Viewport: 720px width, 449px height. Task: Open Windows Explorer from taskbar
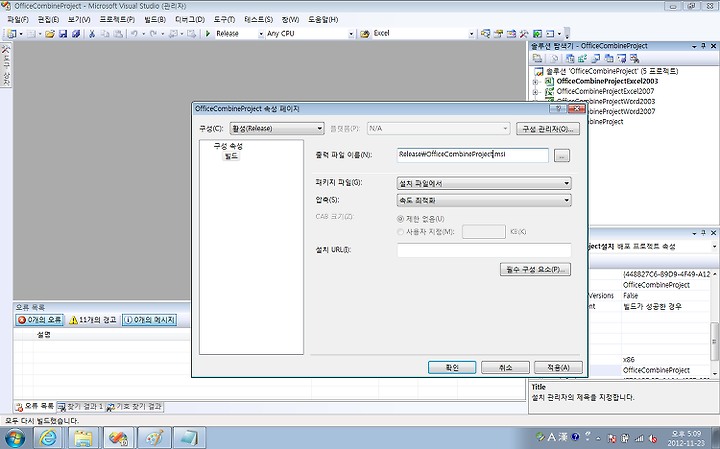[83, 438]
